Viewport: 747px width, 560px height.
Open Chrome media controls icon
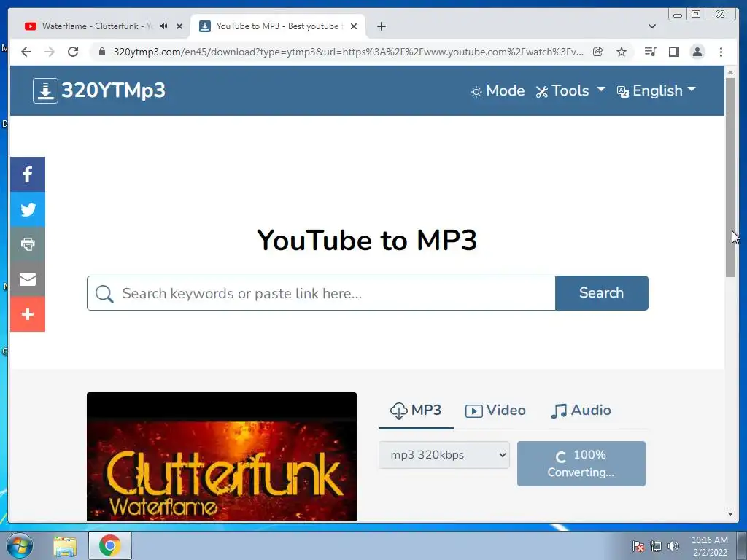click(650, 52)
